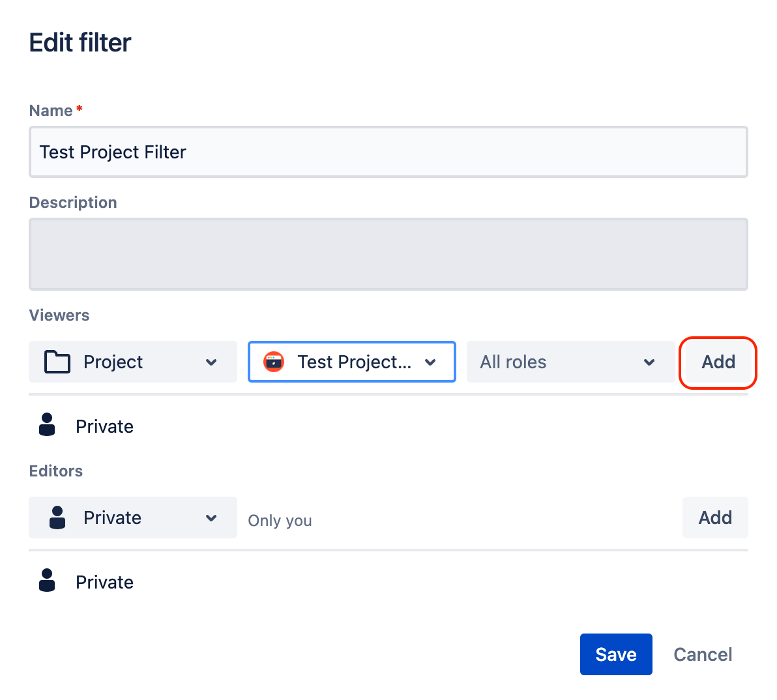
Task: Cancel editing the filter
Action: click(x=702, y=654)
